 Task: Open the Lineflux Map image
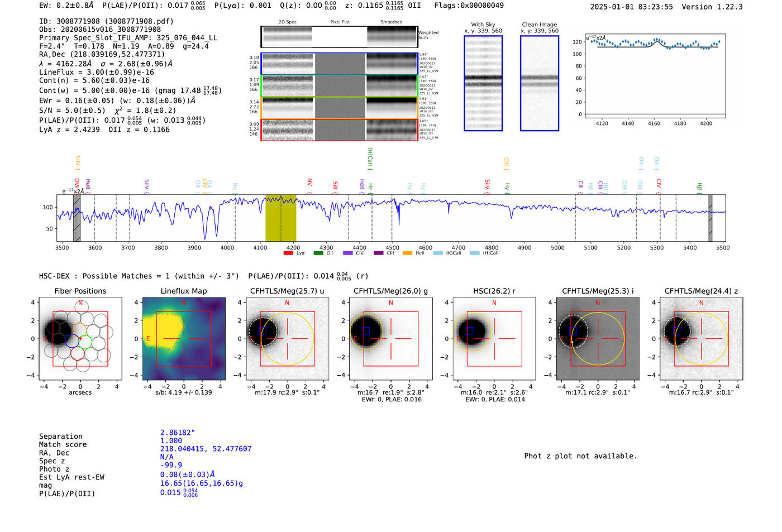184,339
